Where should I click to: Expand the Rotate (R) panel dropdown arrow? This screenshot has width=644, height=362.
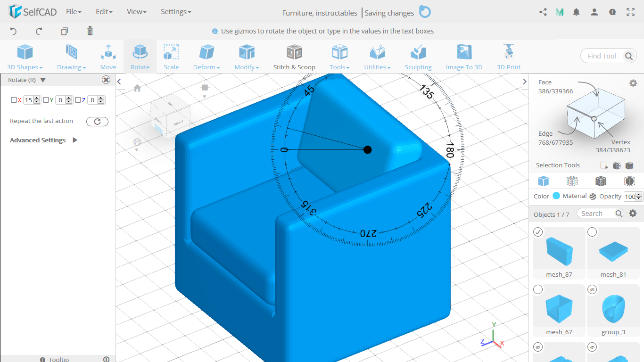[x=42, y=80]
